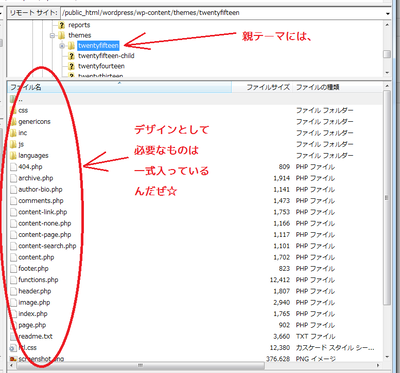Select file header.php
This screenshot has width=400, height=373.
[x=35, y=291]
